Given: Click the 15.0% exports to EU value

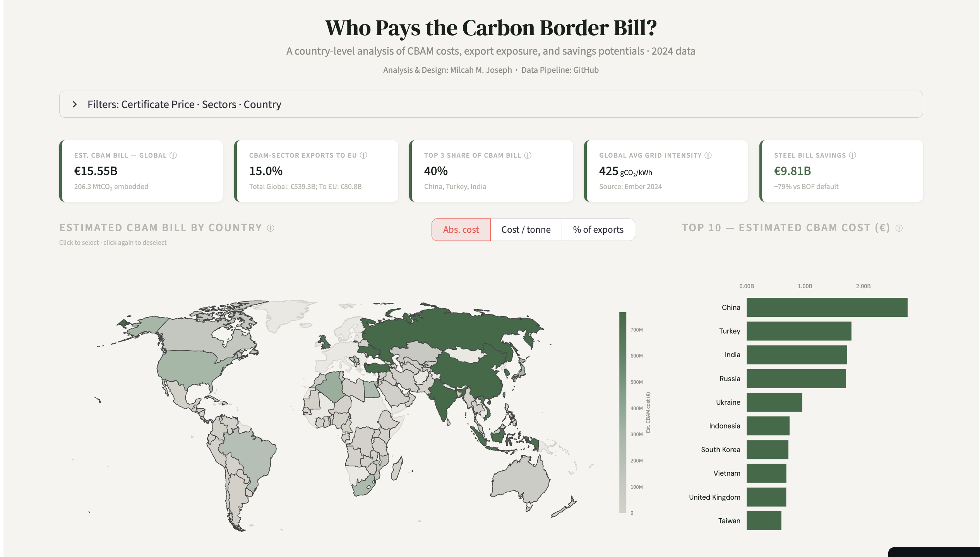Looking at the screenshot, I should click(x=266, y=171).
